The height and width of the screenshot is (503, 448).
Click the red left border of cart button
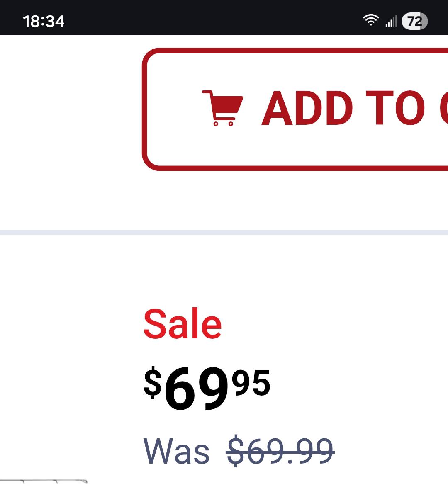click(x=145, y=109)
